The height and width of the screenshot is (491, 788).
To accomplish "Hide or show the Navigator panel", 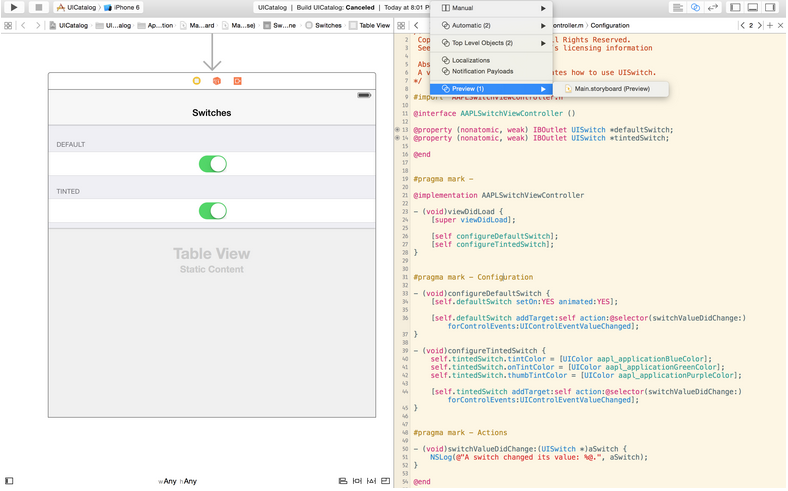I will [735, 7].
